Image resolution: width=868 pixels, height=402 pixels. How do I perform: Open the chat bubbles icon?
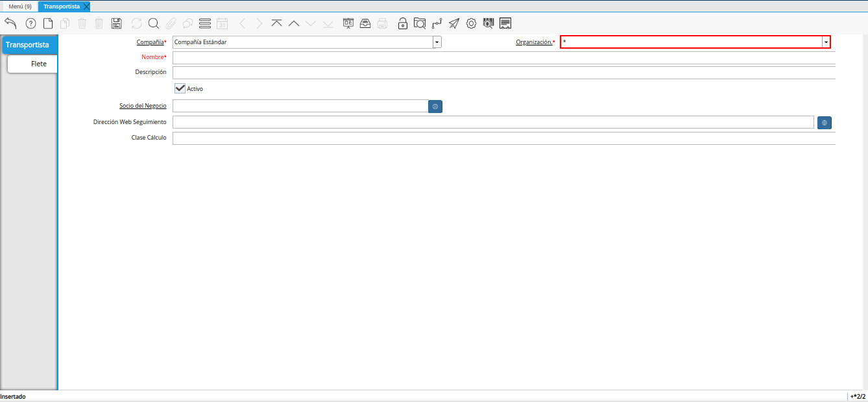(187, 23)
